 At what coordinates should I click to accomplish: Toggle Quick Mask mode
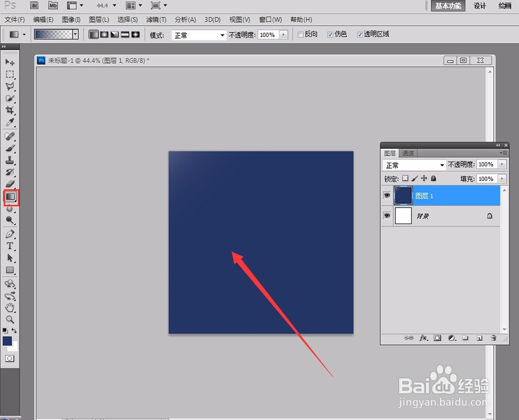[9, 358]
